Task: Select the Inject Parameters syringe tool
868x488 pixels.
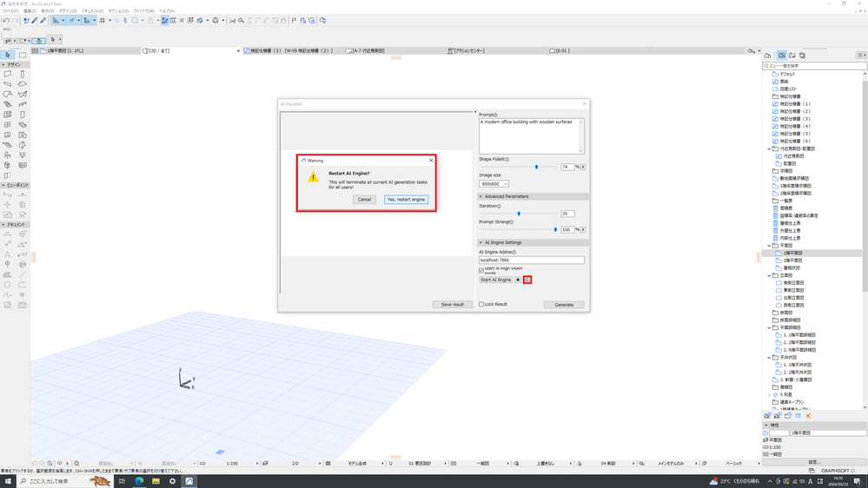Action: tap(43, 21)
